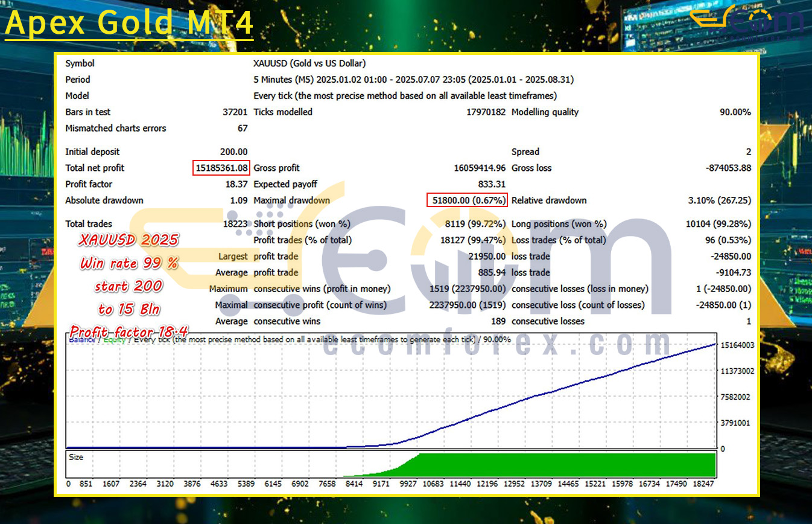
Task: Select average consecutive wins value "189"
Action: [x=498, y=322]
